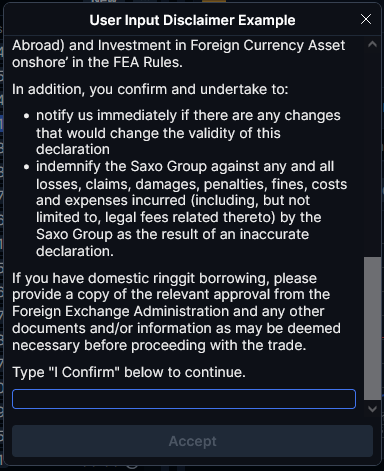Select the "notify us immediately" bullet text
This screenshot has width=384, height=471.
tap(188, 132)
